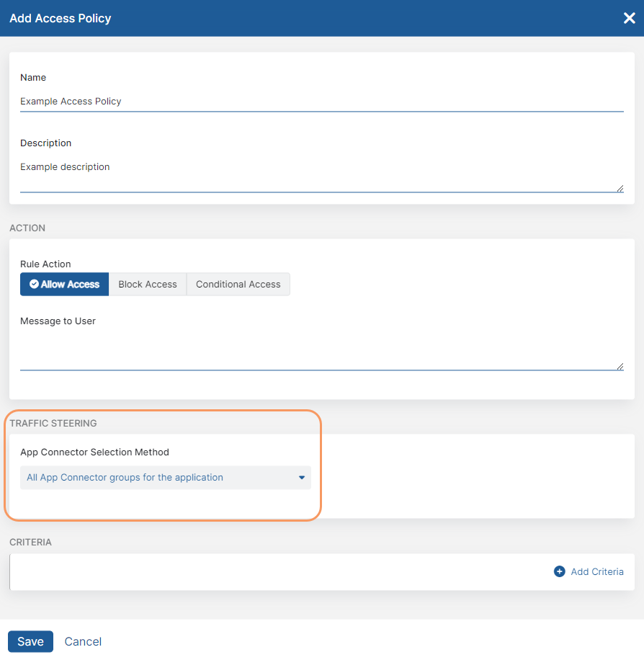Click the Message to User resize grip
644x660 pixels.
620,366
